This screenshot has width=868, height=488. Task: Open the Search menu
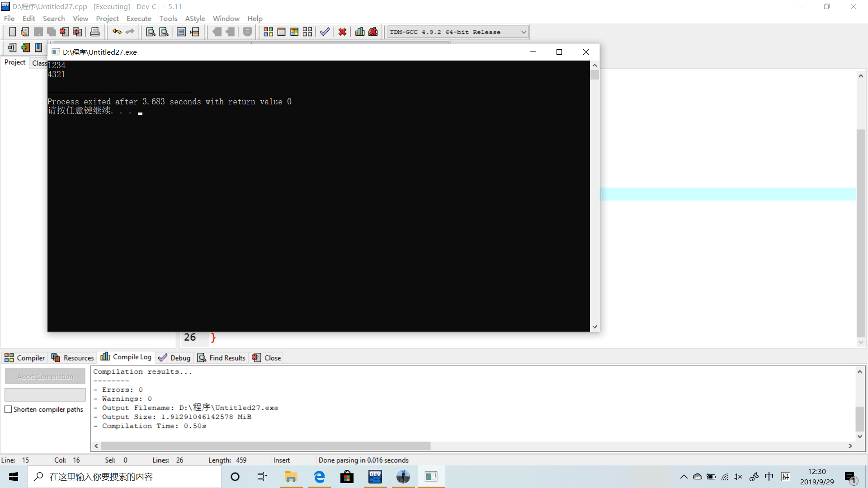point(54,19)
